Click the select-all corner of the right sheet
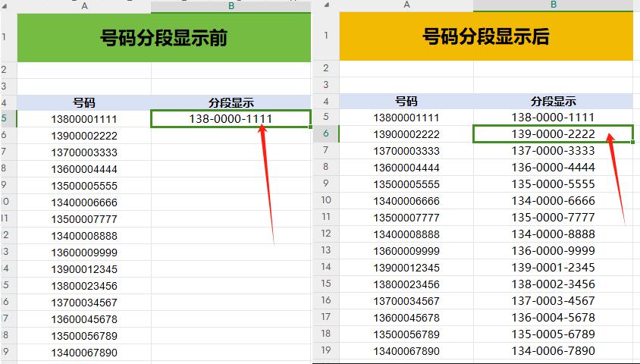The height and width of the screenshot is (364, 640). point(326,5)
